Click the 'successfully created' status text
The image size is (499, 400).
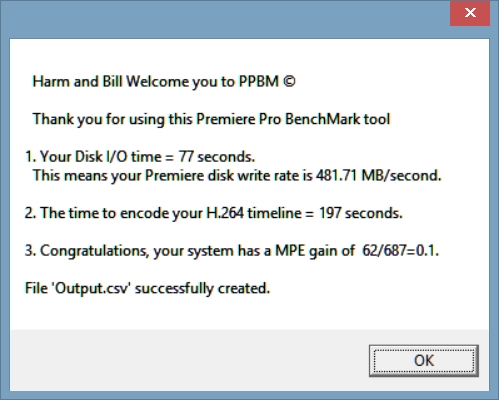point(202,288)
